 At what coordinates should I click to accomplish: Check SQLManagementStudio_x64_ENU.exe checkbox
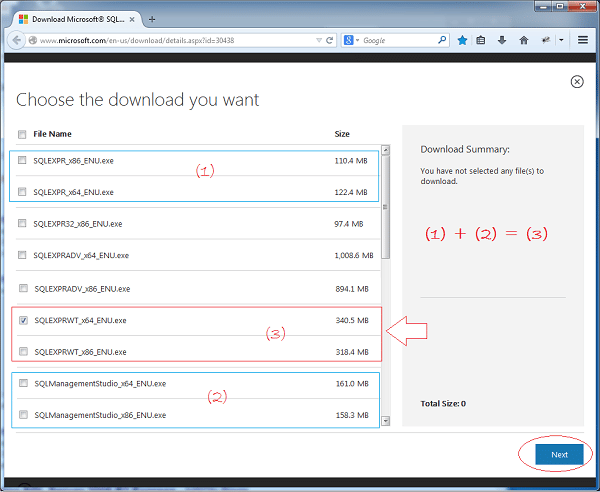click(x=23, y=383)
